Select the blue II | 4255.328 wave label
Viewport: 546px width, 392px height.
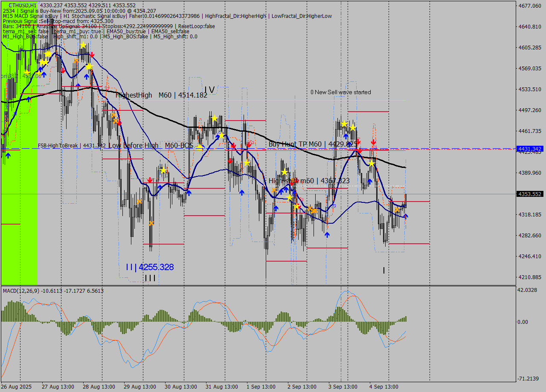(x=150, y=267)
